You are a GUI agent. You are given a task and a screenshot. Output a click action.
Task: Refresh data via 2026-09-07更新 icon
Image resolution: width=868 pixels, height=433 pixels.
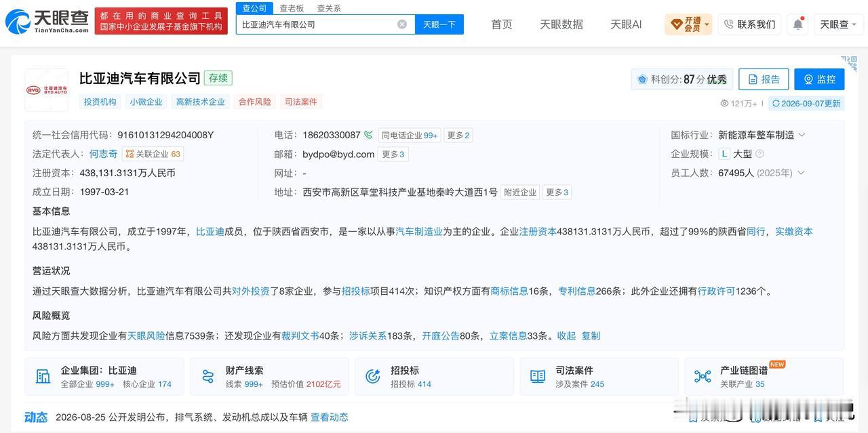point(776,104)
